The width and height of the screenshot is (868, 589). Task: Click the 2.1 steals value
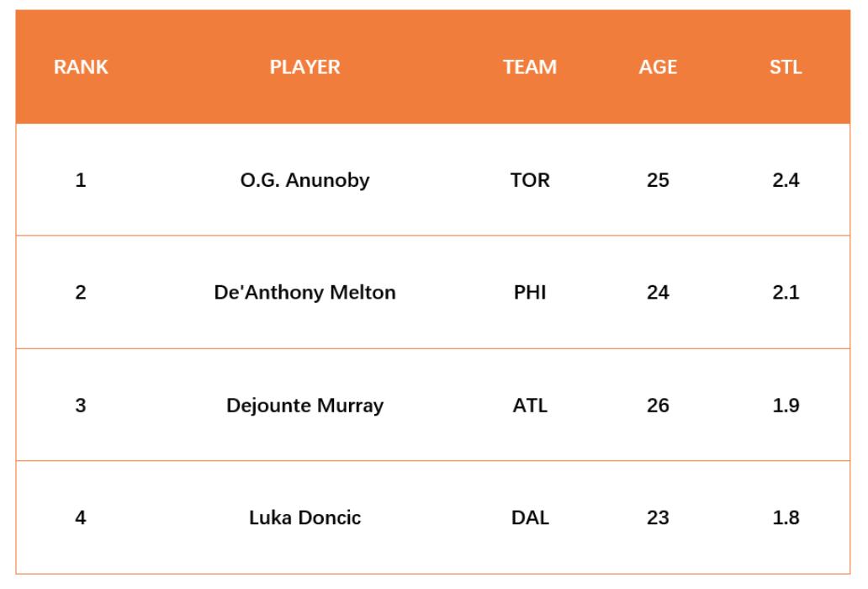point(786,293)
